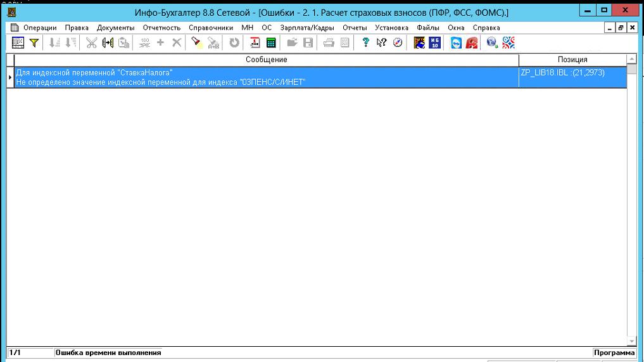Click the scrollbar down arrow

pyautogui.click(x=632, y=341)
